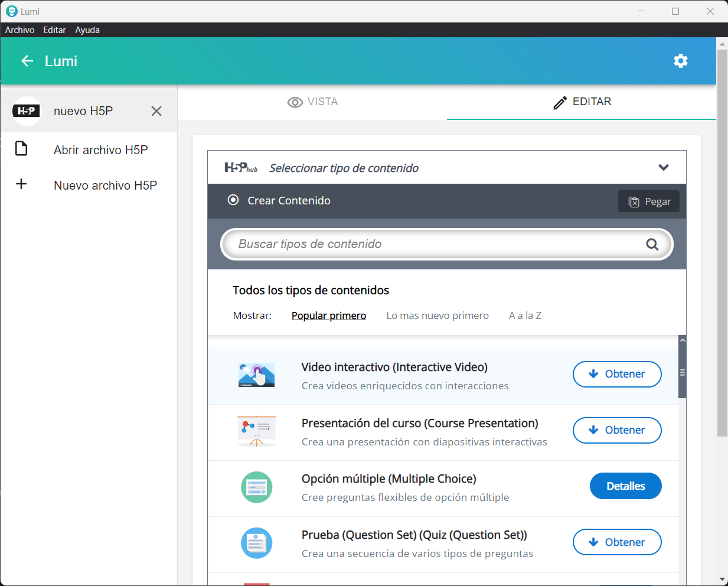Open the Editar menu
Viewport: 728px width, 586px height.
pos(54,30)
